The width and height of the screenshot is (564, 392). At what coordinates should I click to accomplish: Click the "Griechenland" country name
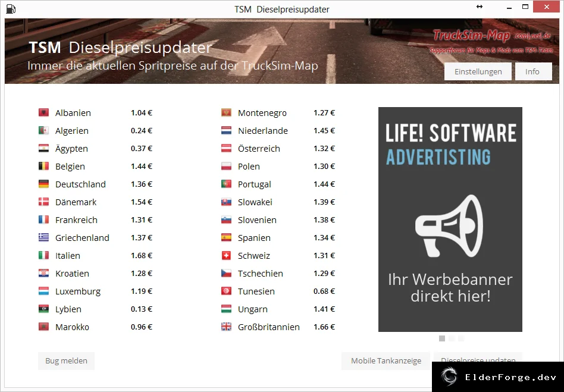(x=82, y=238)
